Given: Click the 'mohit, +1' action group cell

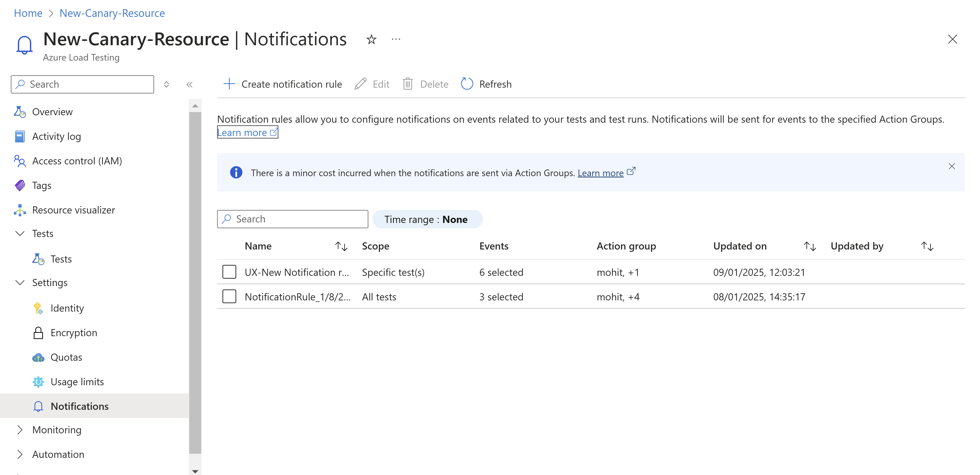Looking at the screenshot, I should 618,272.
